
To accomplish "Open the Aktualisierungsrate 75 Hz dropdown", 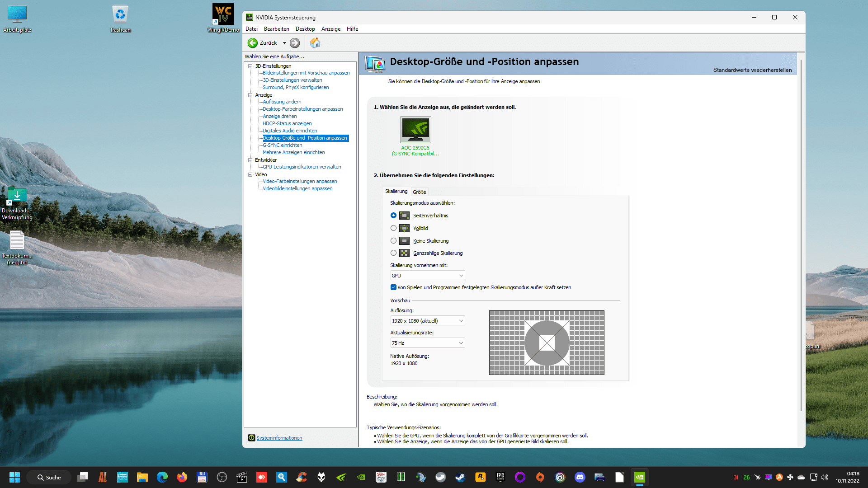I will pos(427,343).
